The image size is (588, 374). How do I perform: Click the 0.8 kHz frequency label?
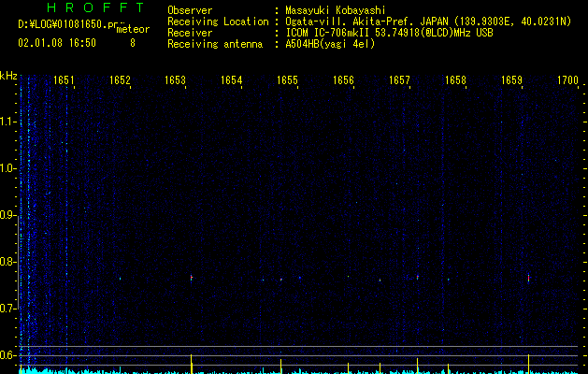click(x=7, y=262)
